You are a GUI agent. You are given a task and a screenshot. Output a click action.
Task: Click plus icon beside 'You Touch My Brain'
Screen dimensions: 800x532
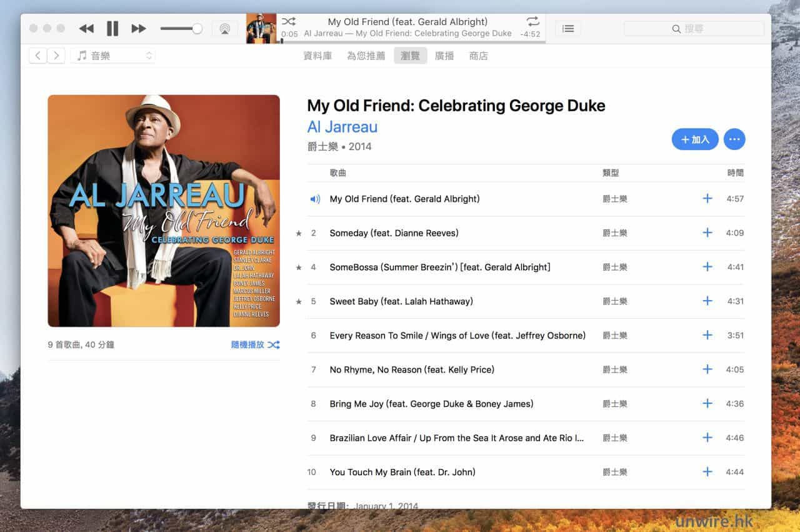click(707, 472)
